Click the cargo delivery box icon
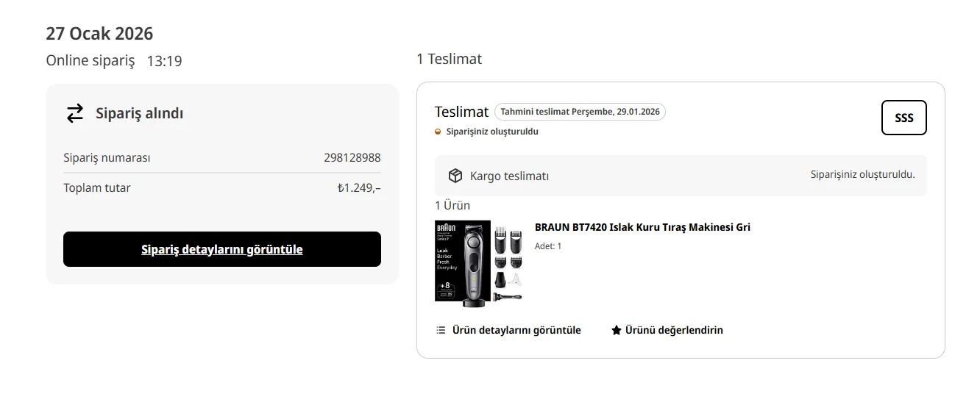Screen dimensions: 980x405 point(455,176)
